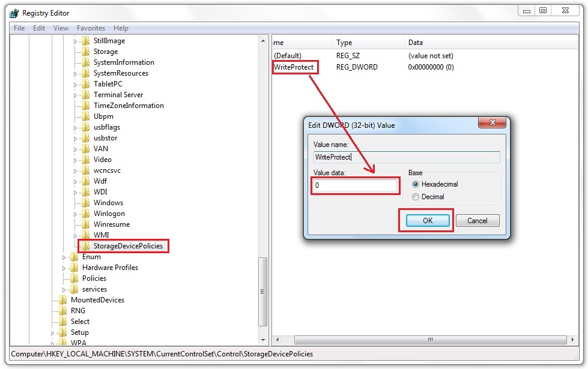Select the WMI folder icon
The height and width of the screenshot is (369, 588).
tap(85, 235)
